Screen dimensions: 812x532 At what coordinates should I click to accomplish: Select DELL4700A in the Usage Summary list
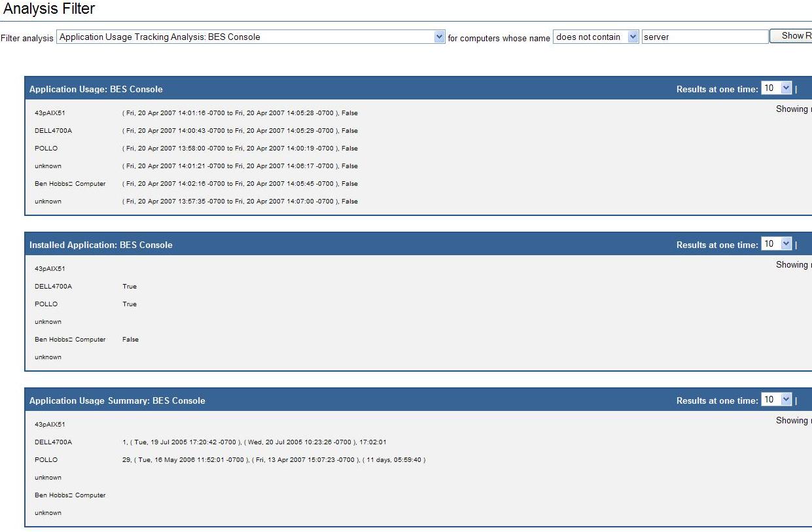point(53,442)
